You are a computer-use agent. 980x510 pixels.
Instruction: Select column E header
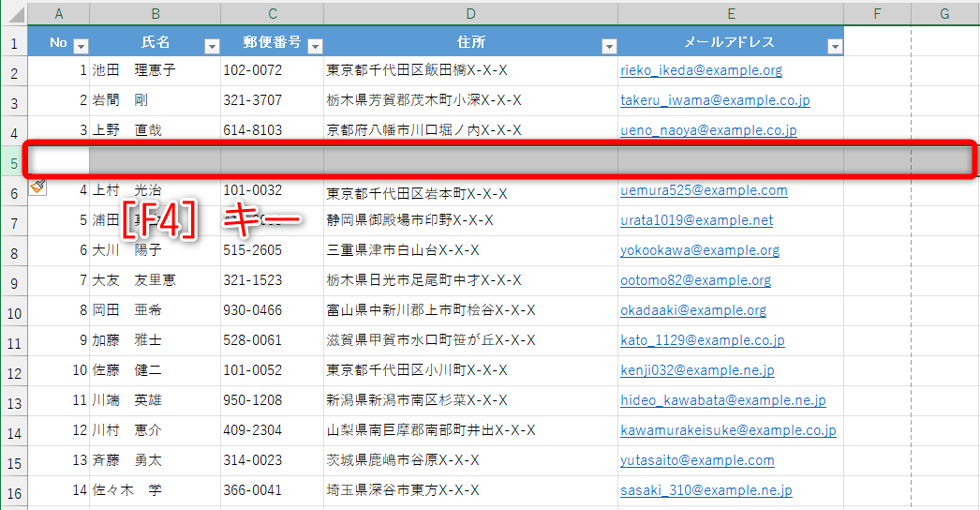point(731,14)
